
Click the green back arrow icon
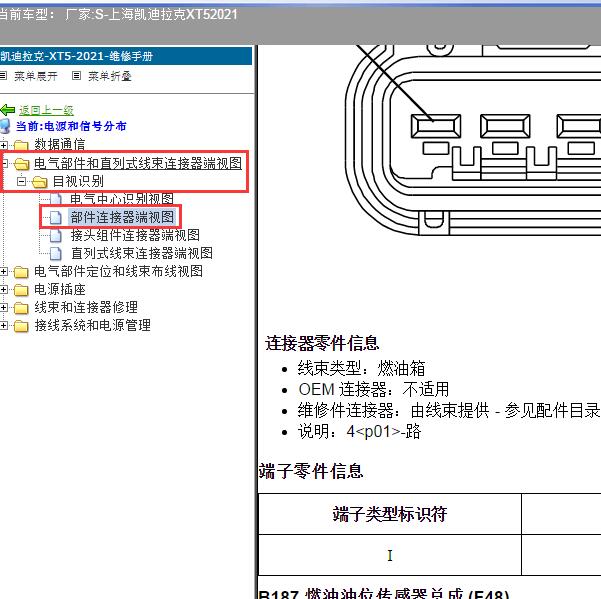coord(7,110)
